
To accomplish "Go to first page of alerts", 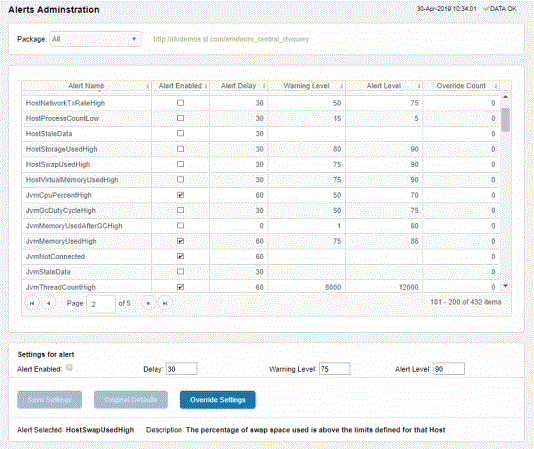I will click(x=32, y=303).
